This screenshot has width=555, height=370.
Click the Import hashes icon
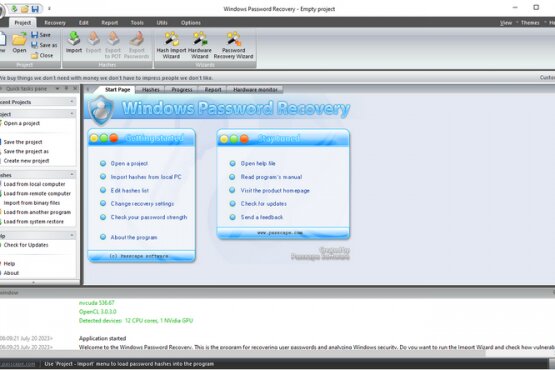74,42
